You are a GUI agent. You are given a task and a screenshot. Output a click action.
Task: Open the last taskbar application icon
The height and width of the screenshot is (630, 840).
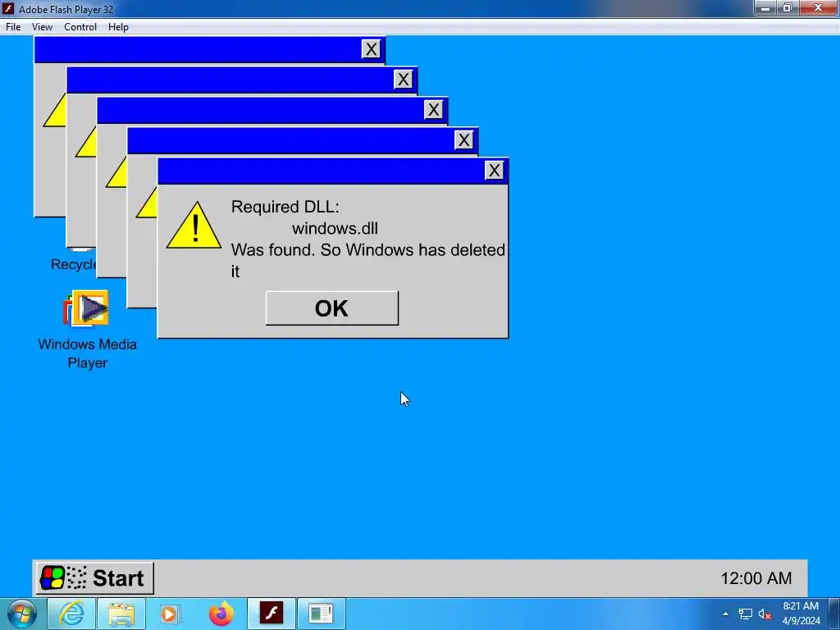tap(321, 614)
